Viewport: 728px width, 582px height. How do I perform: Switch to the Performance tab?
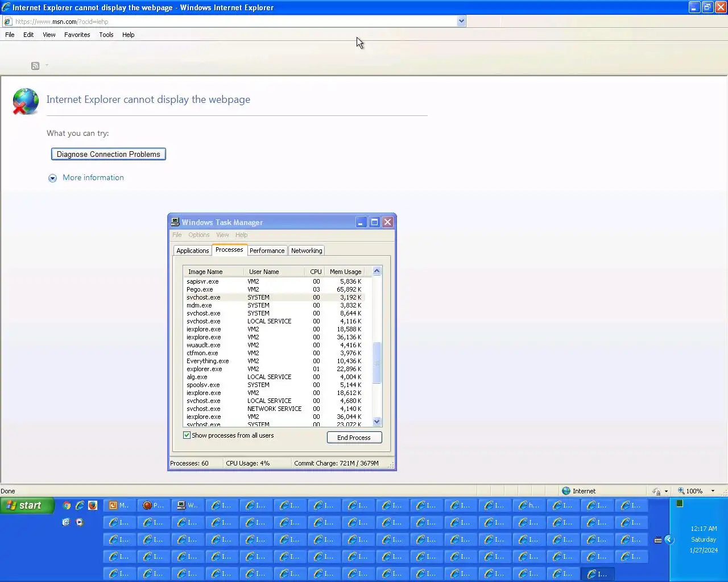coord(267,251)
